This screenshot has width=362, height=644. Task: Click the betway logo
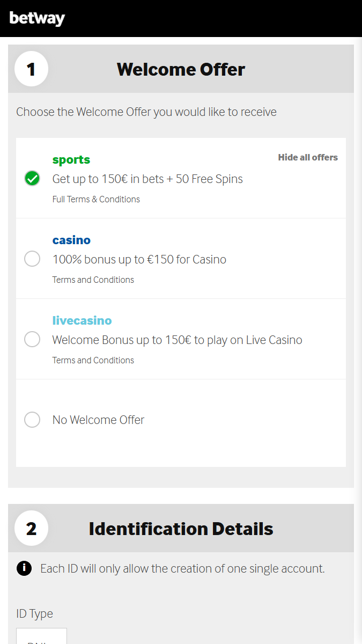(37, 18)
